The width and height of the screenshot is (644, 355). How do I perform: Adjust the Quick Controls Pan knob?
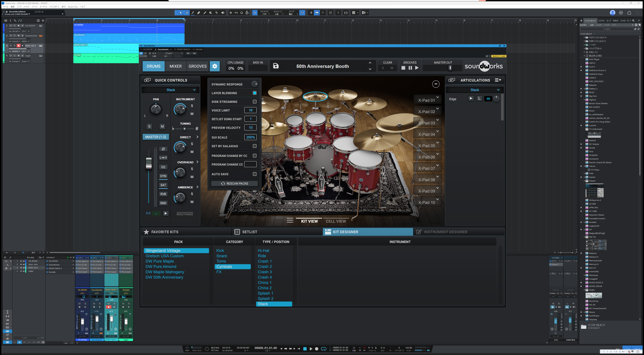pyautogui.click(x=156, y=109)
